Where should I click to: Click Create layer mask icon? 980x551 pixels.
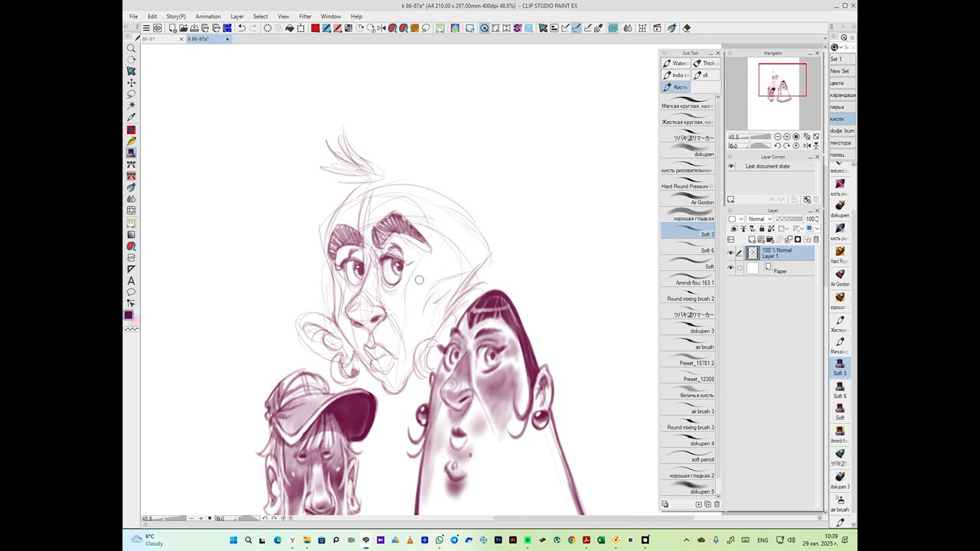click(x=798, y=240)
